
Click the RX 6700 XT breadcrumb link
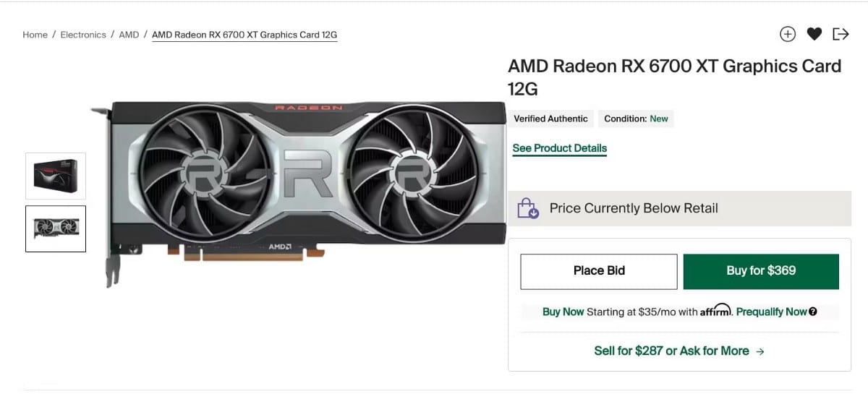point(244,35)
